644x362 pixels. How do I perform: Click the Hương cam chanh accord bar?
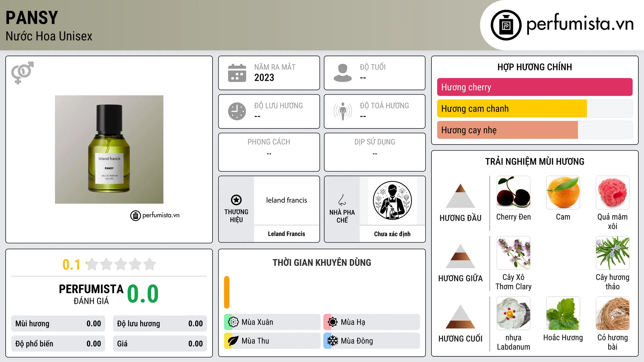point(535,108)
